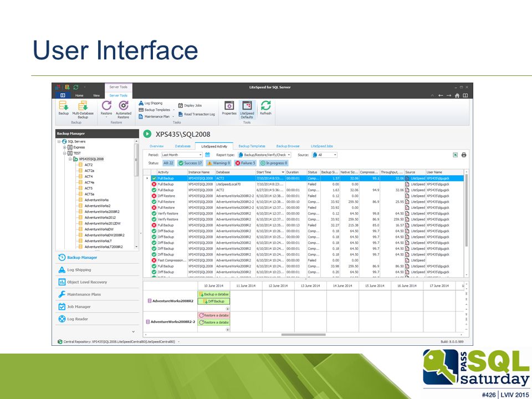Export activity grid to Excel
The width and height of the screenshot is (532, 399).
coord(456,155)
